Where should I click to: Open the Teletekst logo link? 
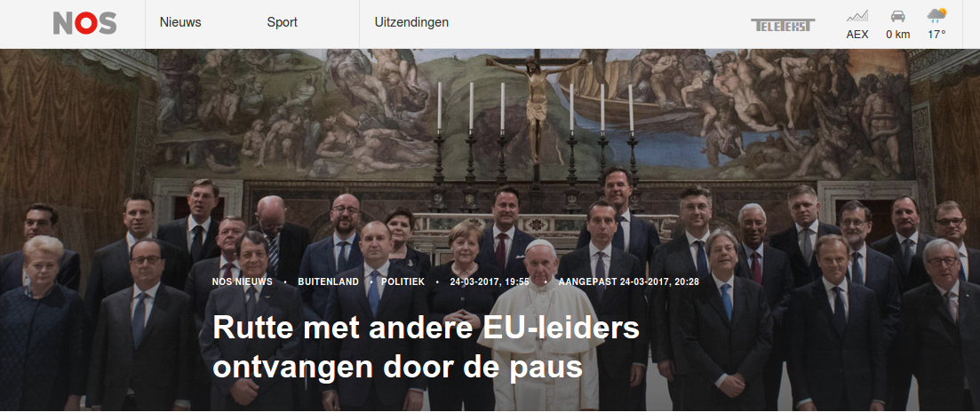[783, 25]
